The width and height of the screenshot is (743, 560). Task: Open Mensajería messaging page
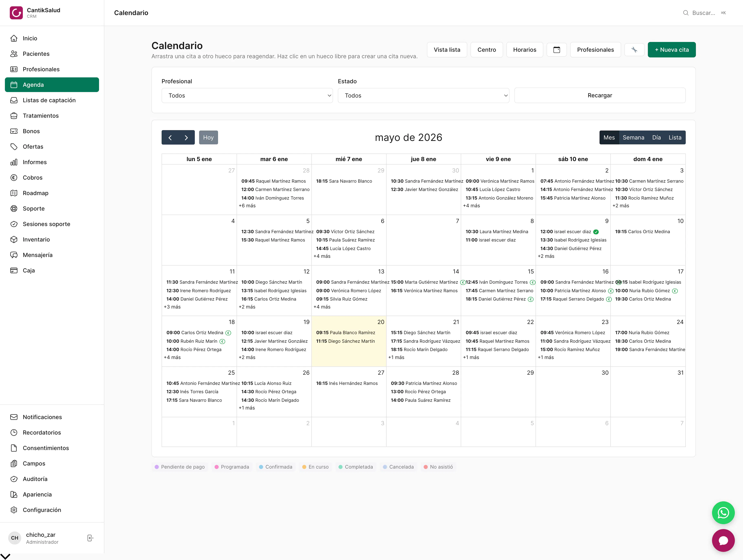pyautogui.click(x=52, y=255)
